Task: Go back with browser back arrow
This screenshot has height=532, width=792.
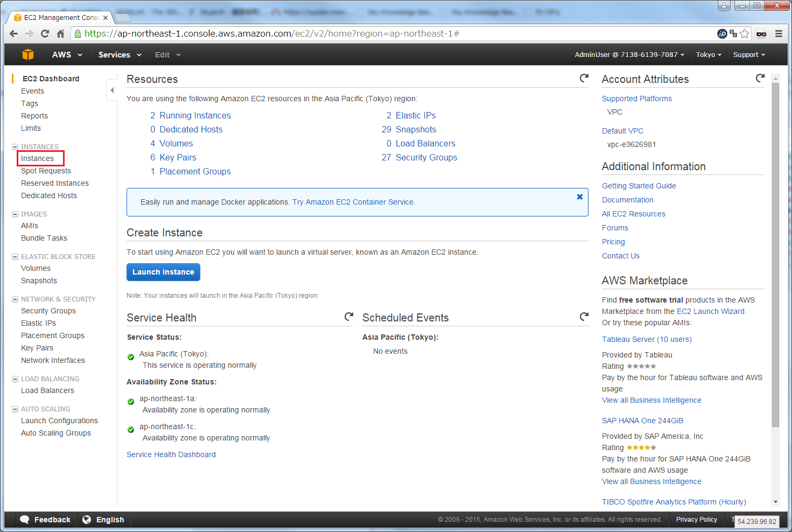Action: [x=13, y=33]
